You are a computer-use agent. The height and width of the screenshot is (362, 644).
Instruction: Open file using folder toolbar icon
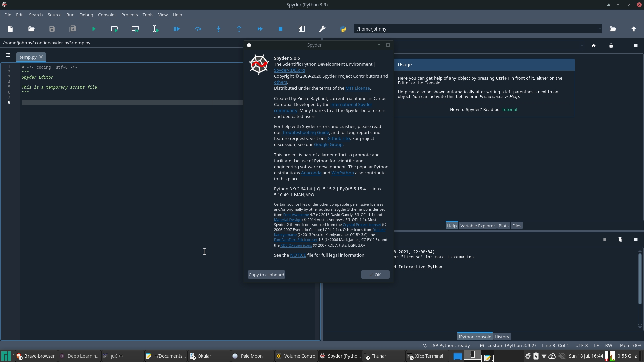point(31,29)
